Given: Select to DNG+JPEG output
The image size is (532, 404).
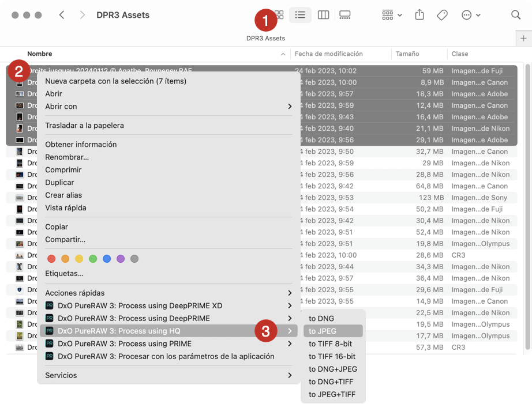Looking at the screenshot, I should pyautogui.click(x=333, y=369).
